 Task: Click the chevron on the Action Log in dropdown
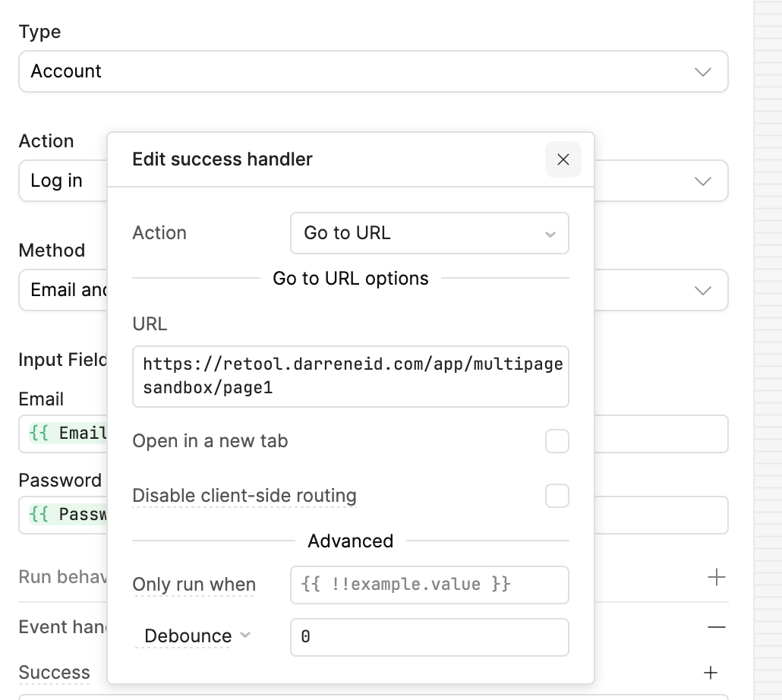click(702, 181)
